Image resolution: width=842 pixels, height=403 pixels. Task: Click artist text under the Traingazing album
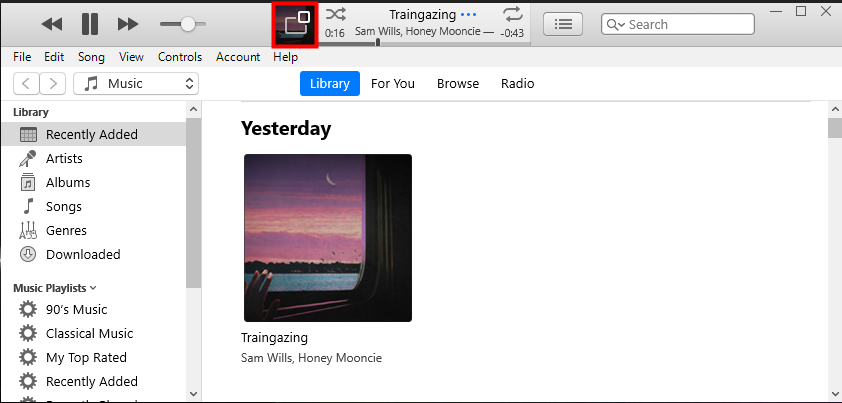pyautogui.click(x=311, y=358)
